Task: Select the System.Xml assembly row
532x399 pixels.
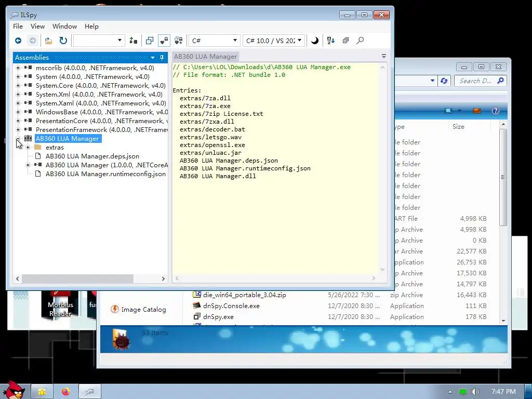Action: point(99,95)
